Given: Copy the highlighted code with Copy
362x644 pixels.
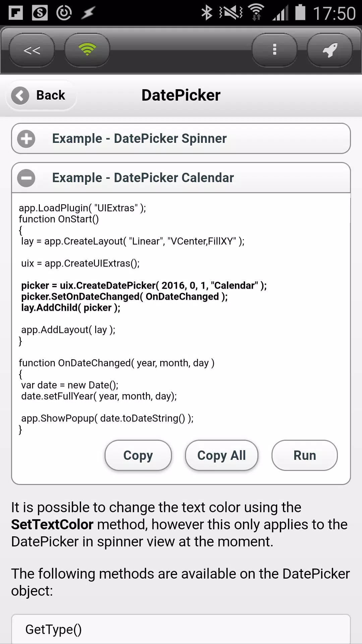Looking at the screenshot, I should (x=138, y=455).
